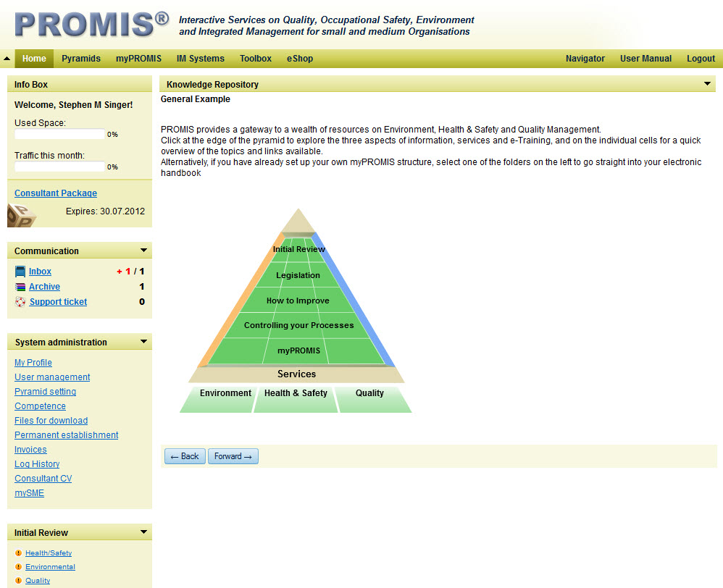Click the Inbox mailbox icon
The height and width of the screenshot is (588, 723).
[x=20, y=272]
